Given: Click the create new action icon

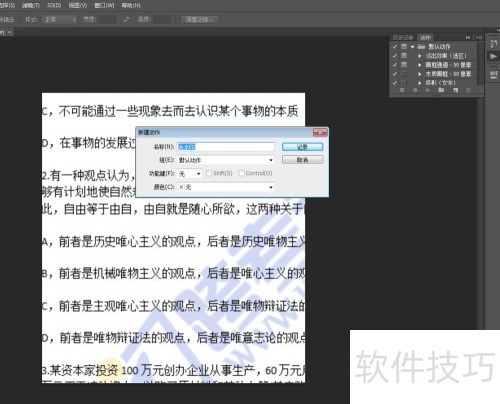Looking at the screenshot, I should (455, 90).
